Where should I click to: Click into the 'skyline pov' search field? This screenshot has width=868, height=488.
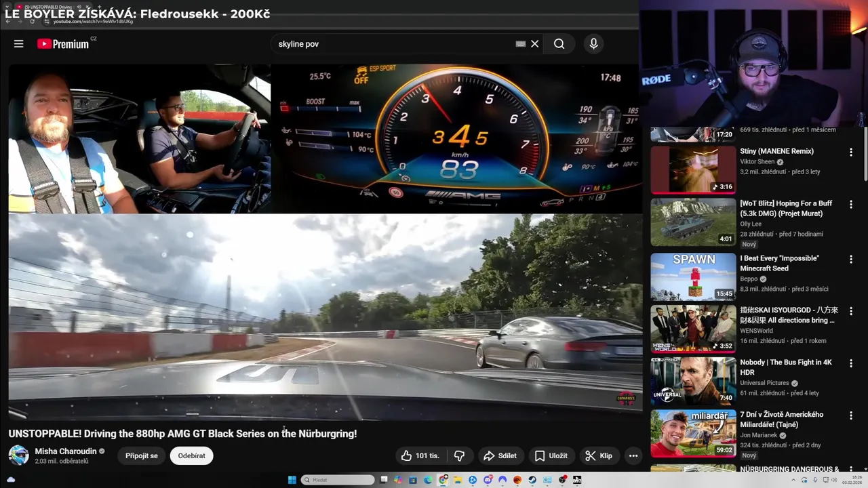tap(393, 43)
